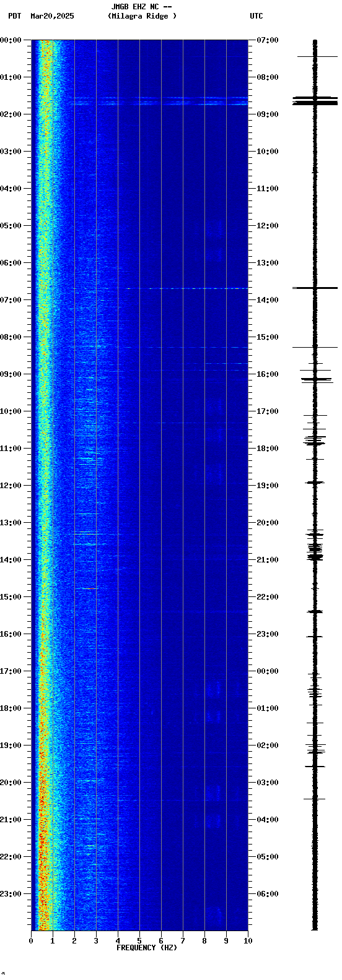Click the '14:00' PDT time label
The width and height of the screenshot is (342, 980).
[11, 560]
